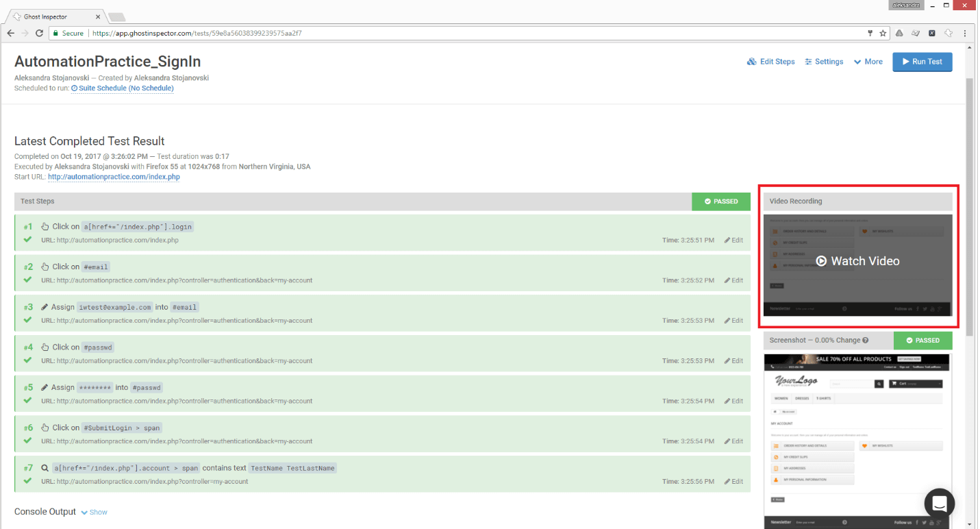The width and height of the screenshot is (980, 529).
Task: Select the TestName TestLastName text value
Action: 292,468
